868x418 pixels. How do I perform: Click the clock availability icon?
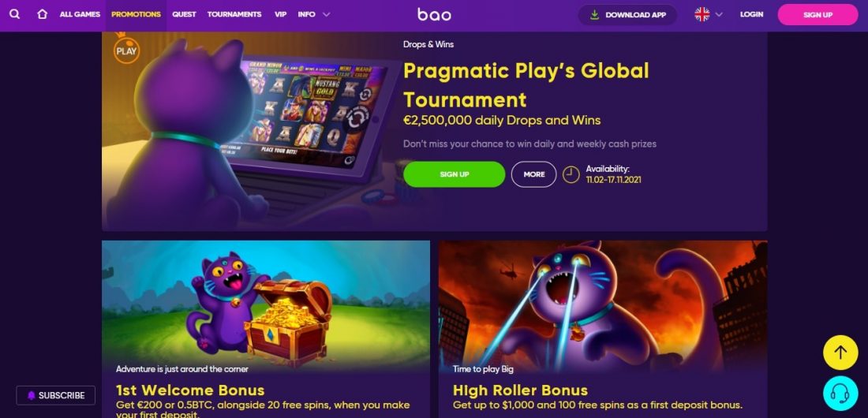571,174
